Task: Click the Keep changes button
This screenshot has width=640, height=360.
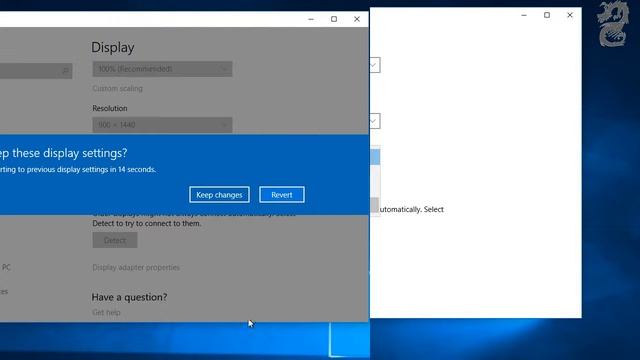Action: click(219, 195)
